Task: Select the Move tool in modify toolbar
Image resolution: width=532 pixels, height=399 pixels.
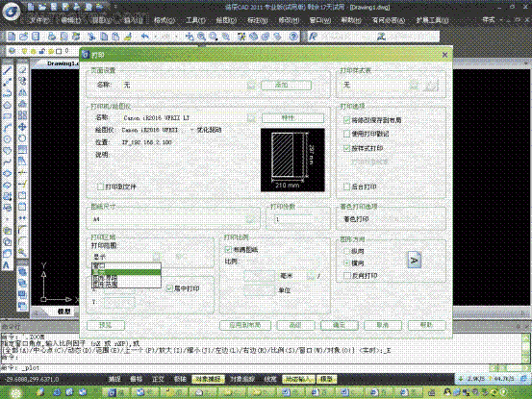Action: click(x=22, y=127)
